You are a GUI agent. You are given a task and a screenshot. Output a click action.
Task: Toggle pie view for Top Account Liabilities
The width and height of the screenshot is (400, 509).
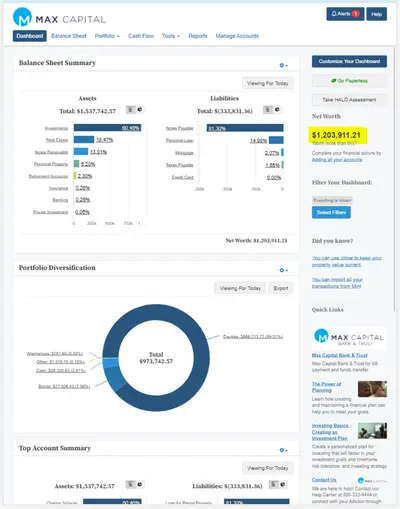tap(283, 484)
